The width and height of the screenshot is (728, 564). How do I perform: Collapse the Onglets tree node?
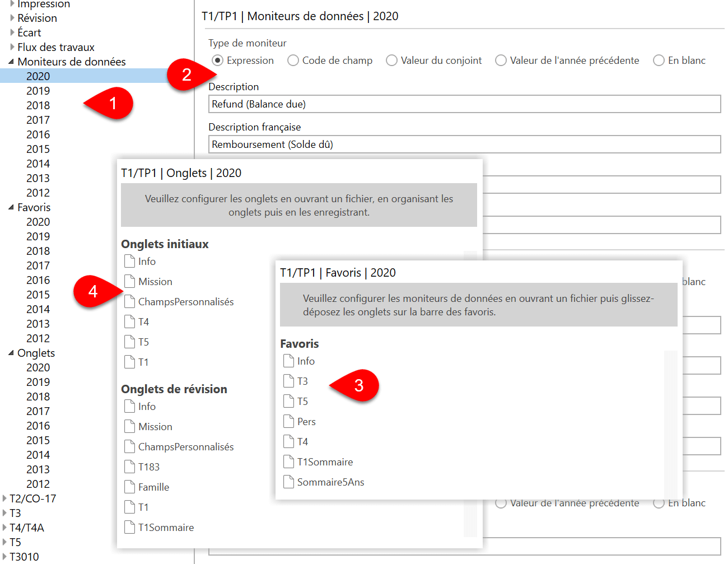tap(11, 353)
